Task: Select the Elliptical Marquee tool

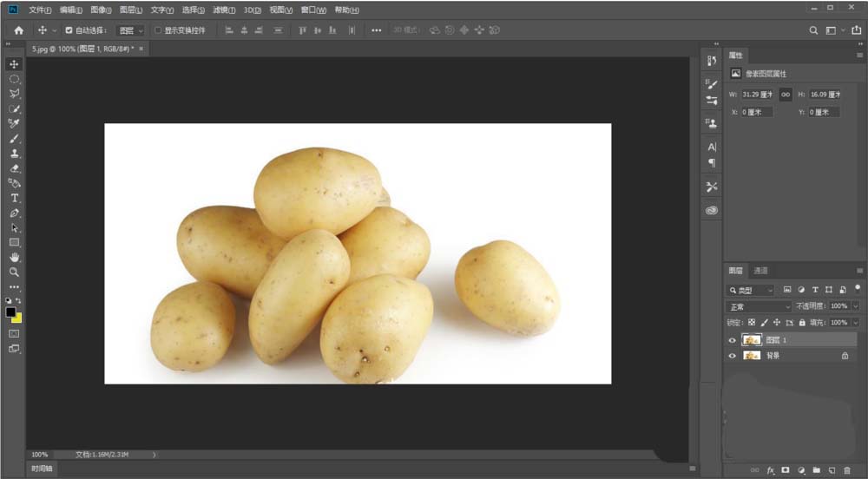Action: click(x=15, y=79)
